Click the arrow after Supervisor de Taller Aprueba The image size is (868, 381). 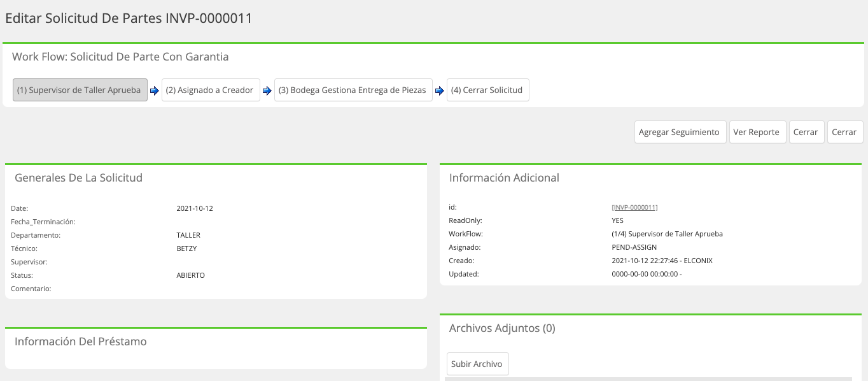click(155, 90)
